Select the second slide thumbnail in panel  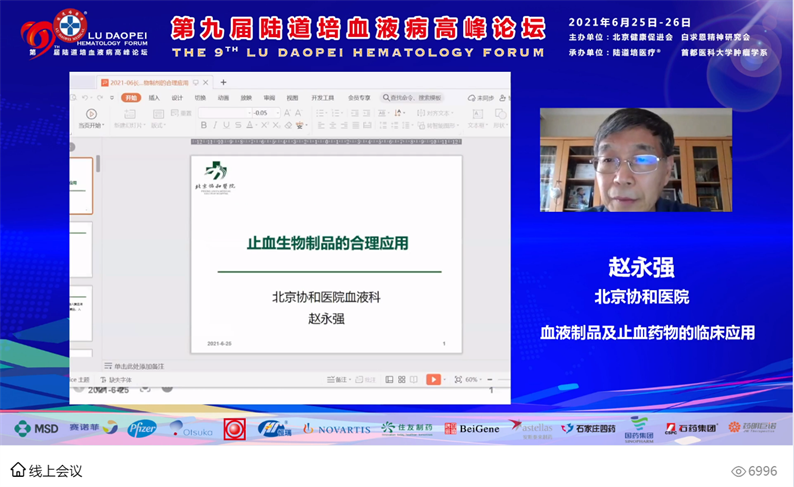click(x=80, y=248)
